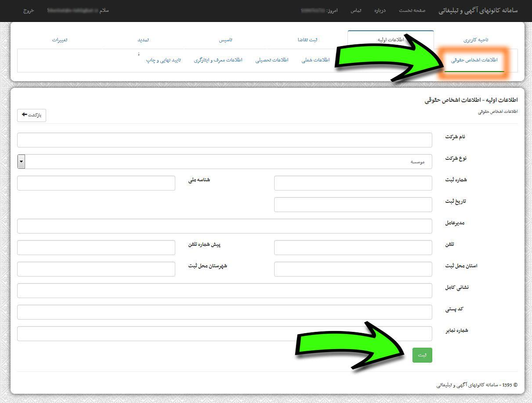Click the نوع شرکت label text
This screenshot has height=403, width=532.
(456, 158)
